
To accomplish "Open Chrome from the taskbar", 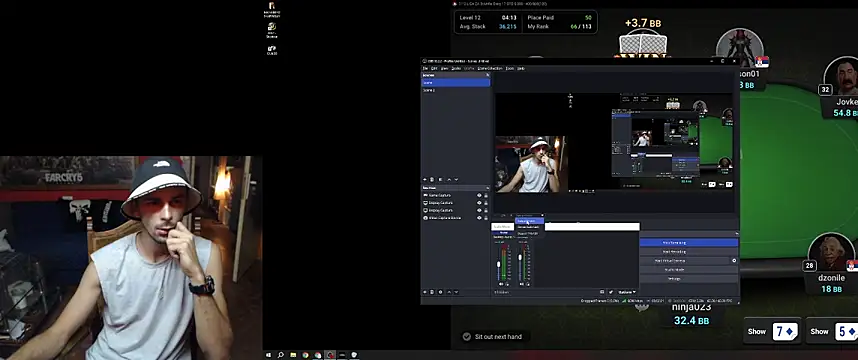I will (305, 355).
